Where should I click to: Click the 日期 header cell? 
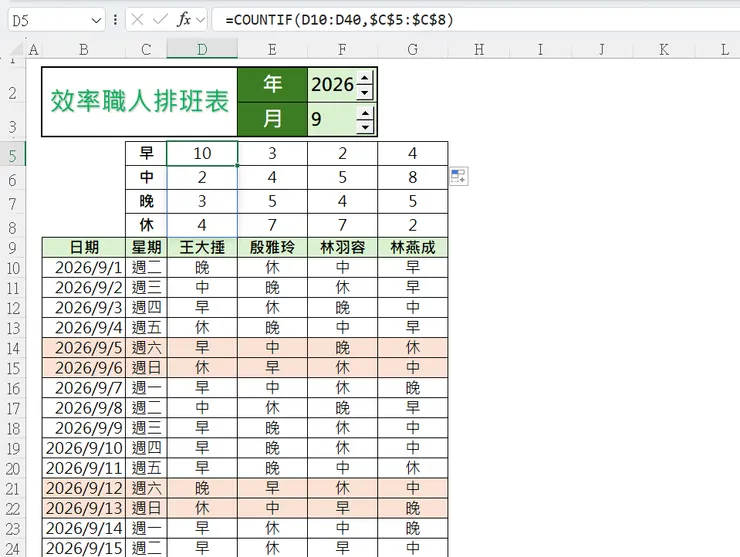[x=84, y=247]
